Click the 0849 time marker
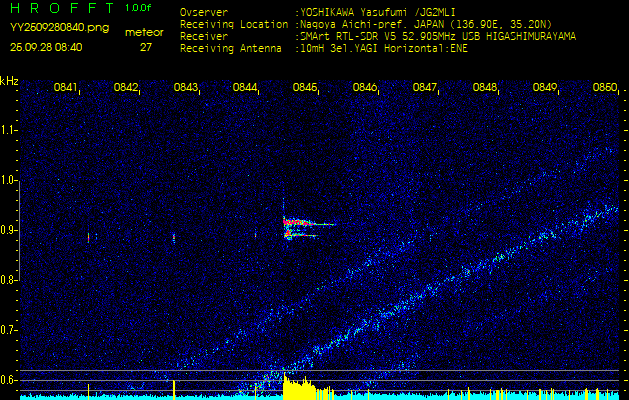629x400 pixels. pos(544,87)
